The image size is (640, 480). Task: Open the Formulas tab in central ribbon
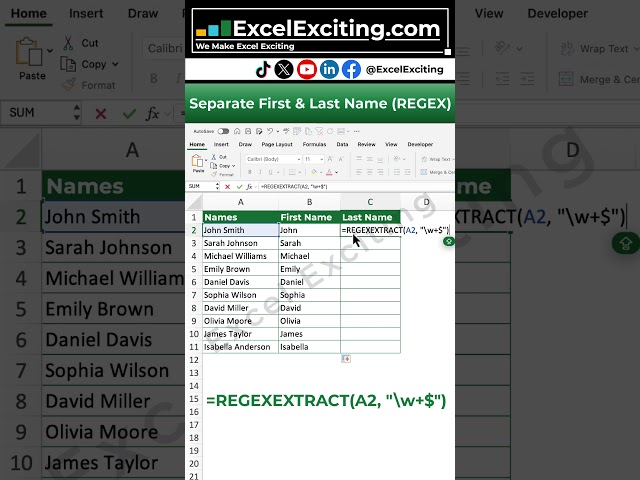[x=315, y=144]
